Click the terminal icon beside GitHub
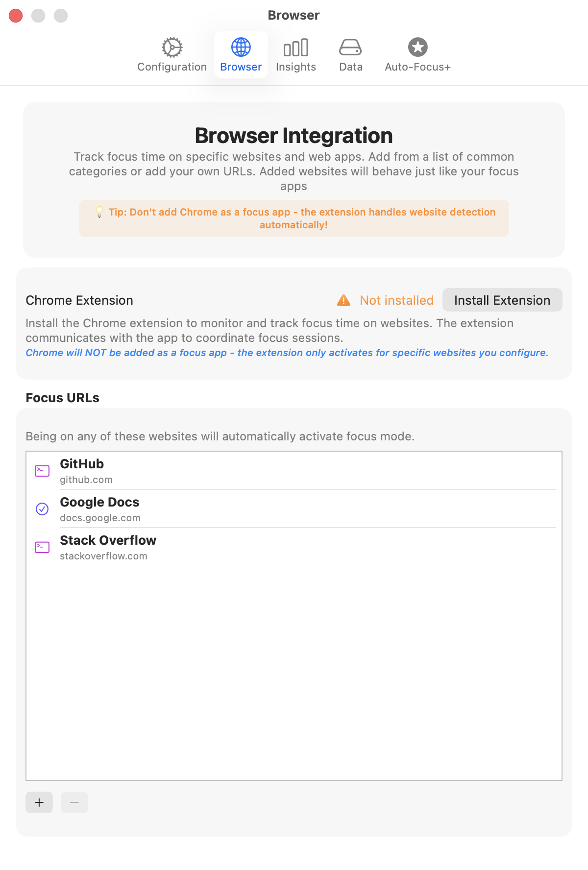This screenshot has height=870, width=588. pyautogui.click(x=42, y=470)
